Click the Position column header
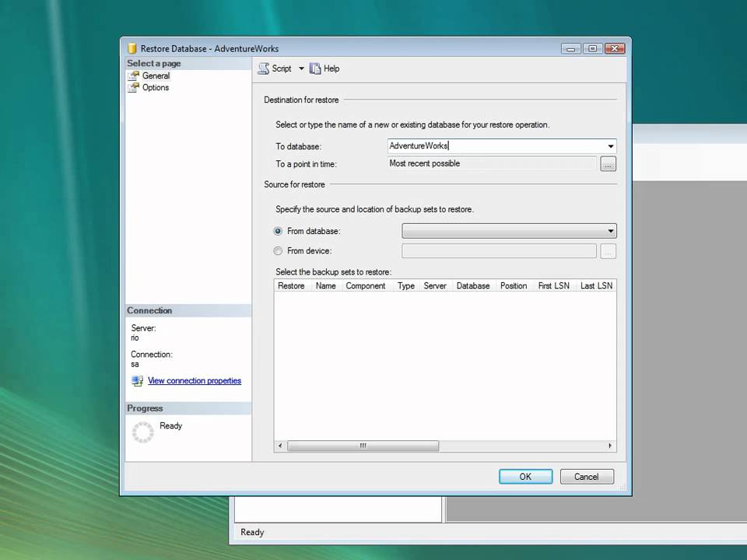This screenshot has width=747, height=560. (514, 285)
